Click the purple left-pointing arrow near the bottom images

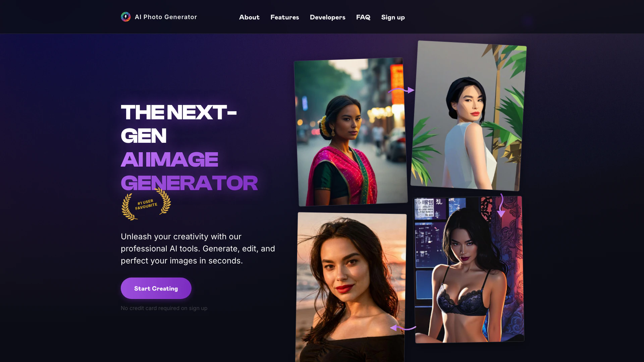[403, 328]
